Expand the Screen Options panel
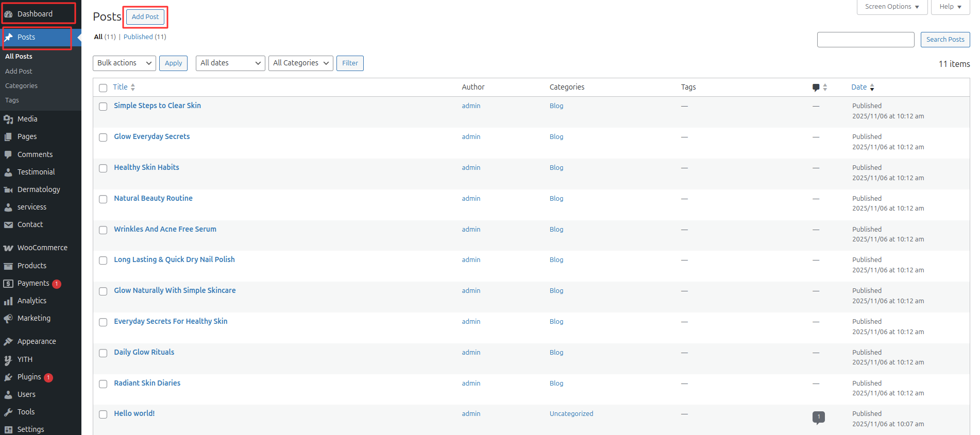The width and height of the screenshot is (980, 435). 892,7
